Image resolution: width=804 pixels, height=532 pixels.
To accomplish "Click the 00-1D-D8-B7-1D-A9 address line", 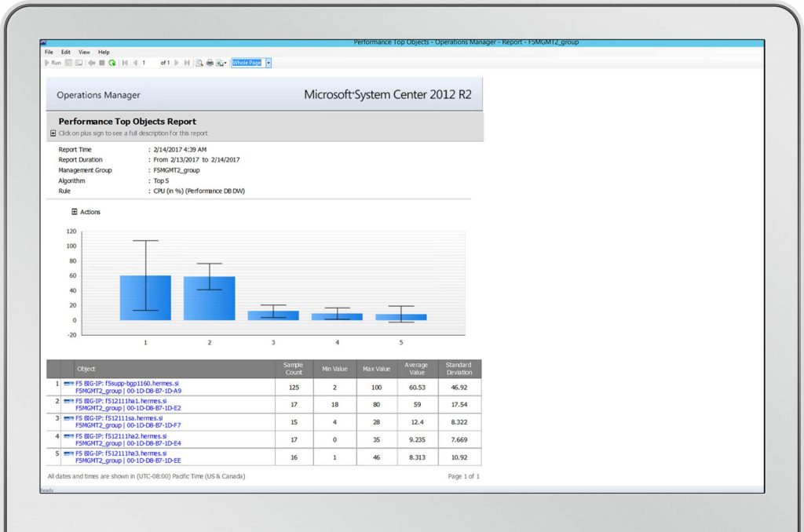I will coord(128,391).
